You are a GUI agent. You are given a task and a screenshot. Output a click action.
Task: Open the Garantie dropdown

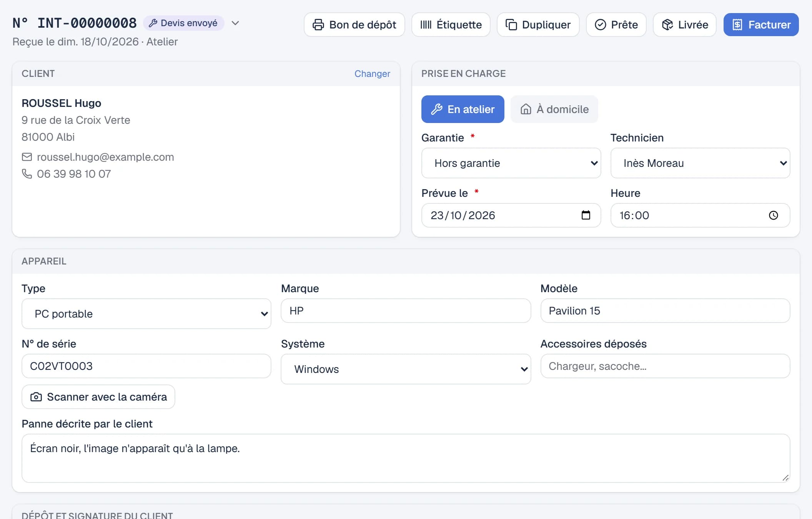tap(511, 163)
